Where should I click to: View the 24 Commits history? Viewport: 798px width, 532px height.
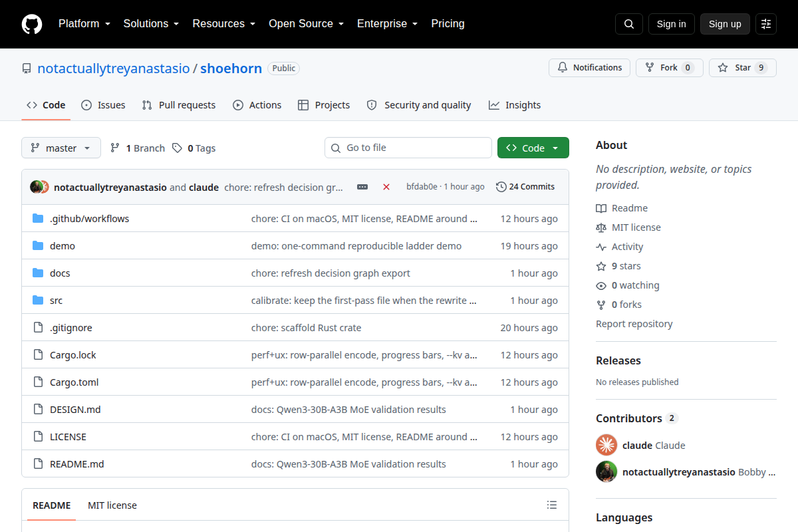point(525,187)
